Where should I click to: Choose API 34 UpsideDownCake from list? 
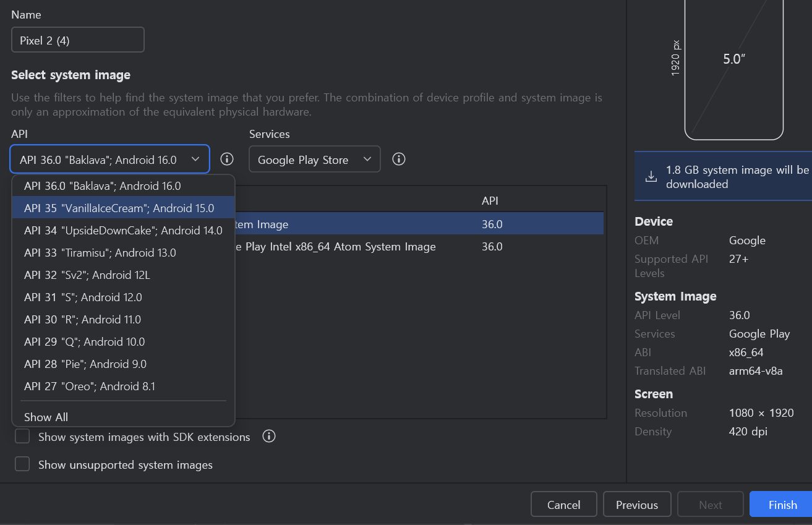point(122,231)
